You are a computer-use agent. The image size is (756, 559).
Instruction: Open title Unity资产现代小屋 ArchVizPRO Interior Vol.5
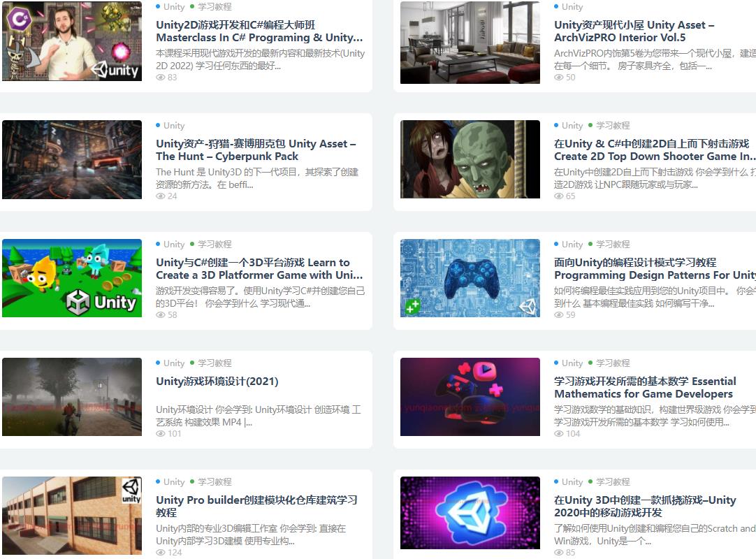click(x=634, y=31)
